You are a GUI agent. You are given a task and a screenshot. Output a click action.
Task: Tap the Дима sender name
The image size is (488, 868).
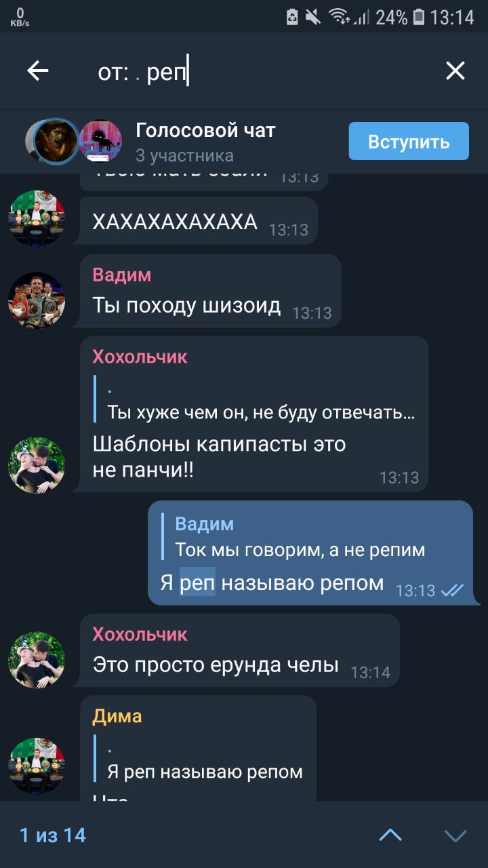coord(117,716)
